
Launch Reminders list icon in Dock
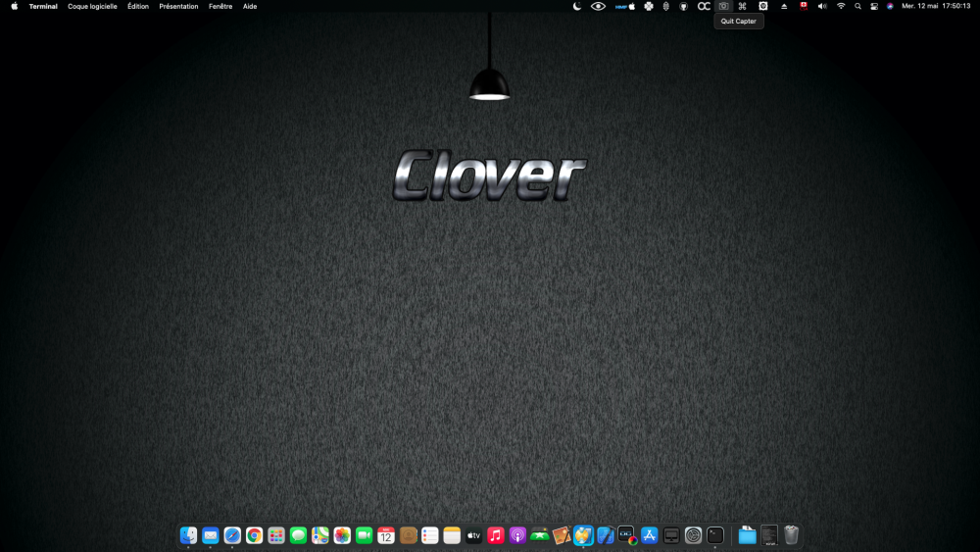click(430, 535)
